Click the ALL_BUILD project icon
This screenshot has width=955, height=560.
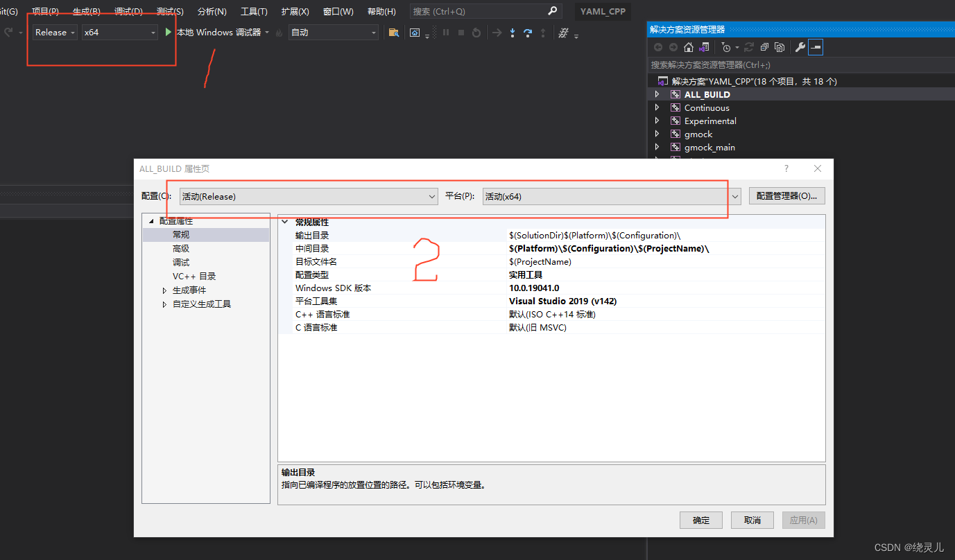click(x=676, y=94)
